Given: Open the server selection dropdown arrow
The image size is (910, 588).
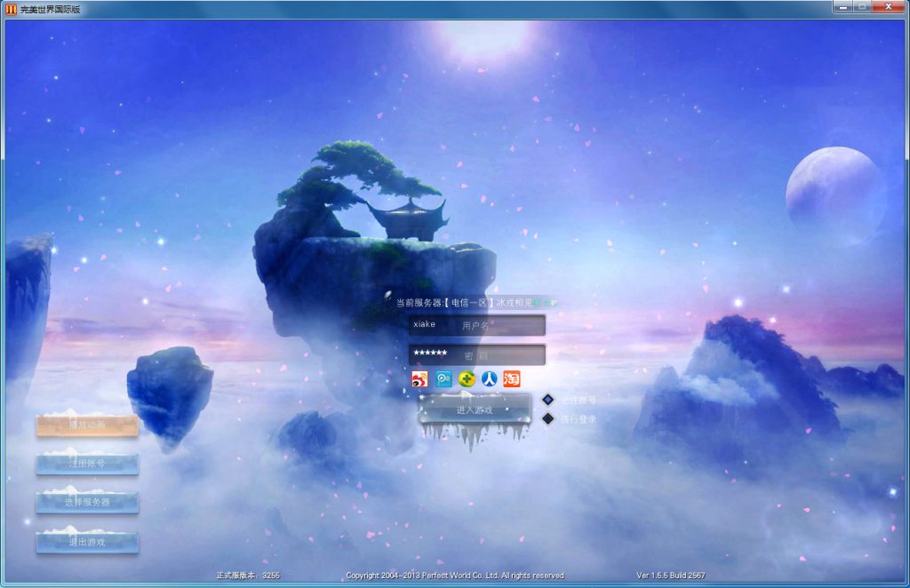Looking at the screenshot, I should point(555,301).
